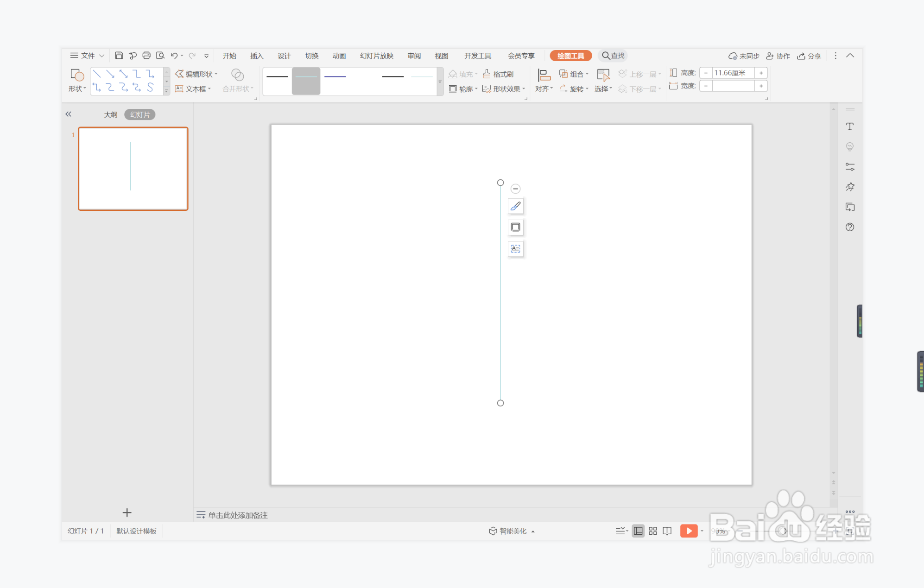
Task: Switch to slide sorter grid view
Action: pos(652,531)
